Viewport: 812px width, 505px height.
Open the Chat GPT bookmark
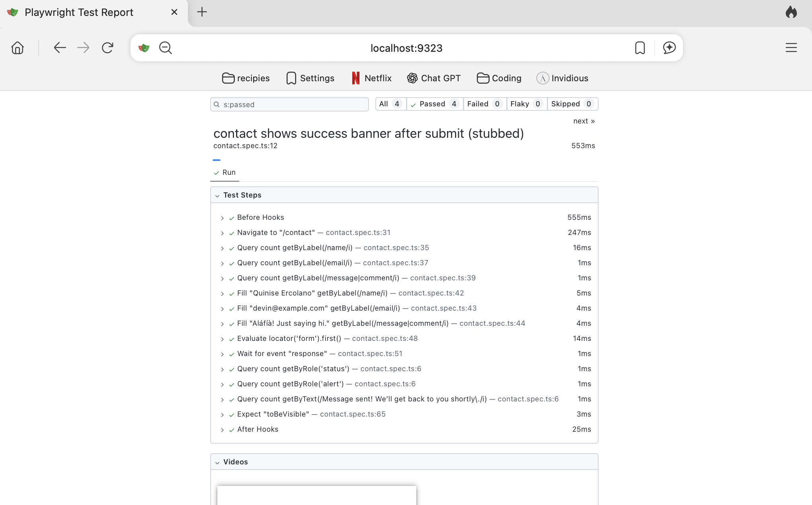(x=433, y=78)
